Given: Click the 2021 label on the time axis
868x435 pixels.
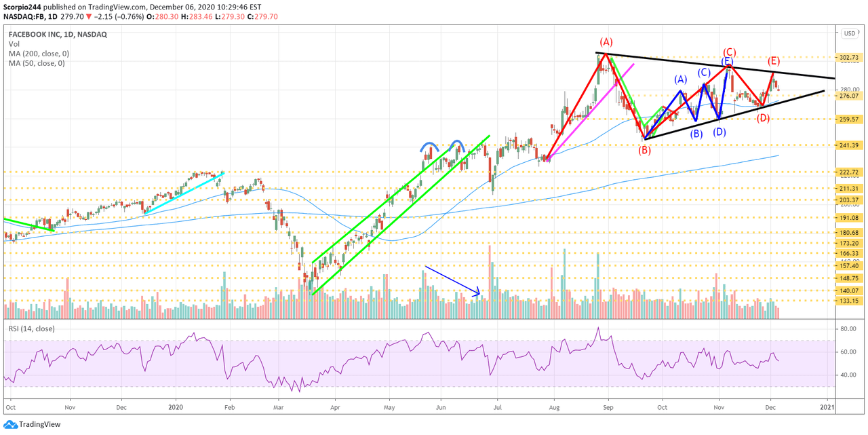Looking at the screenshot, I should click(827, 409).
